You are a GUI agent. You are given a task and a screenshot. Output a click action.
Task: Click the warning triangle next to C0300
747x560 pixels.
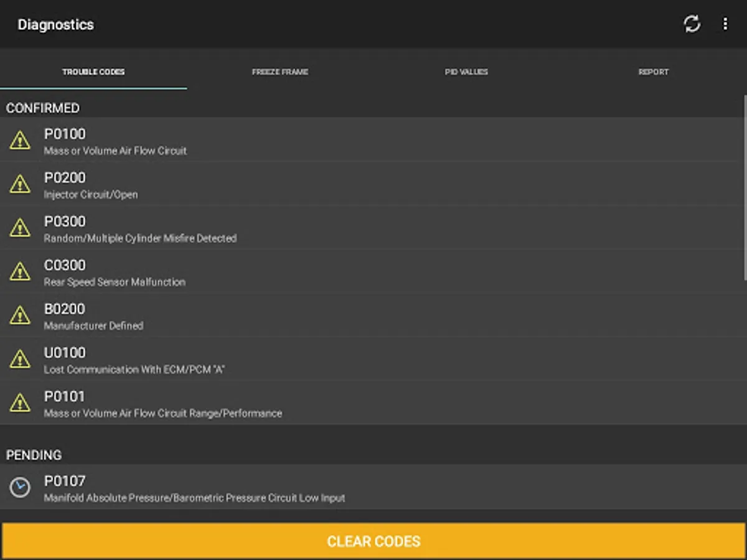20,271
